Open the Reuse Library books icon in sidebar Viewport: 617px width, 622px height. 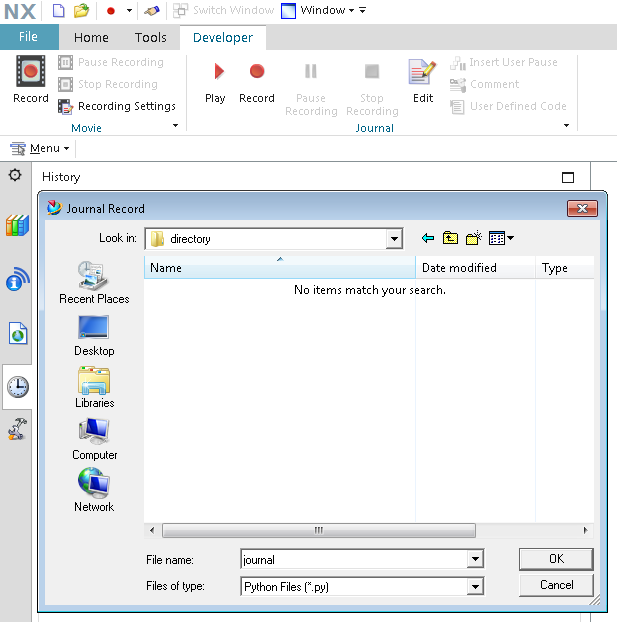coord(17,225)
